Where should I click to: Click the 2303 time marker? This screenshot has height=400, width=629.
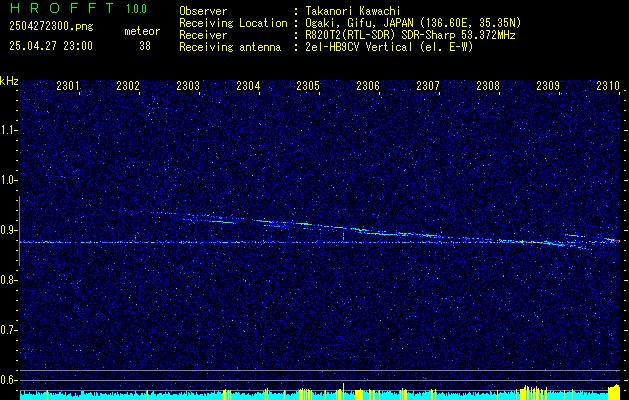click(188, 85)
